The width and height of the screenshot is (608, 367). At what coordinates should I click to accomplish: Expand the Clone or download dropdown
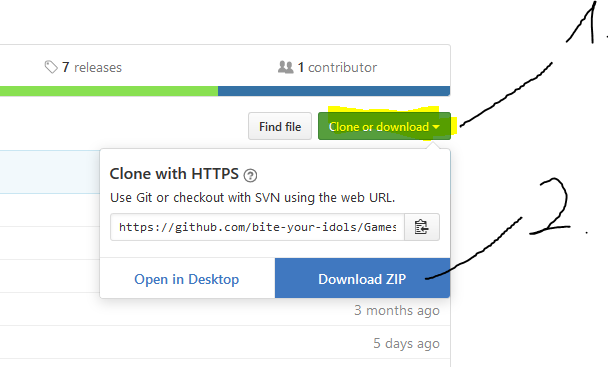(384, 126)
